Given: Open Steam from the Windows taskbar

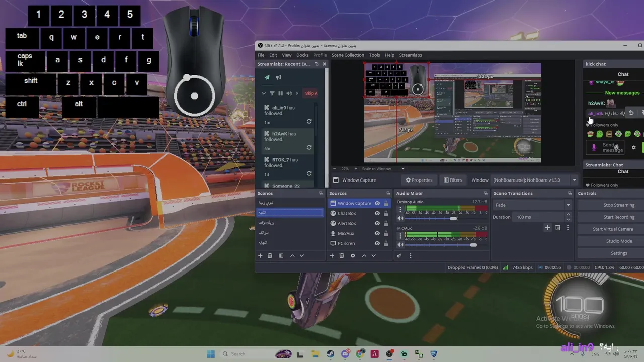Looking at the screenshot, I should click(x=331, y=354).
